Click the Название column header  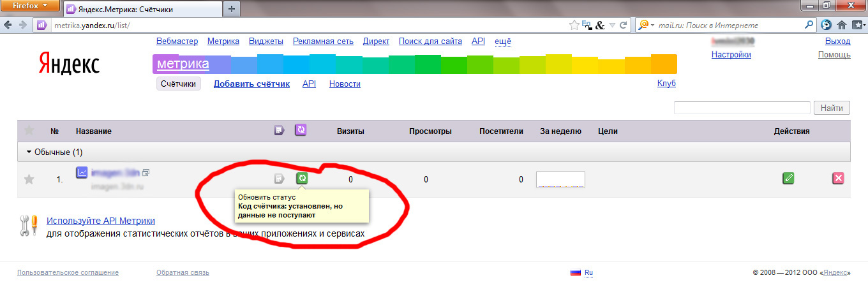94,131
